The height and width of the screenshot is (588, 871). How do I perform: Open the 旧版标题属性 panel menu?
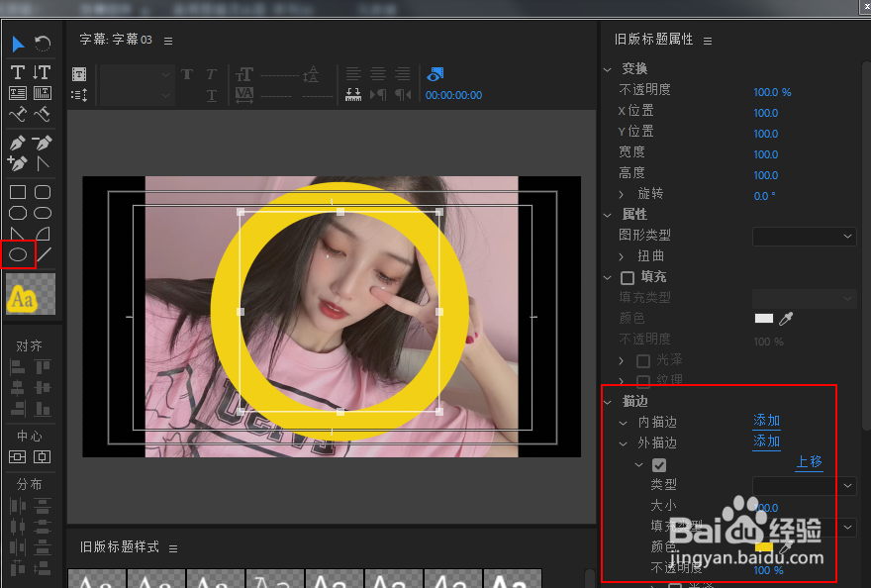708,40
